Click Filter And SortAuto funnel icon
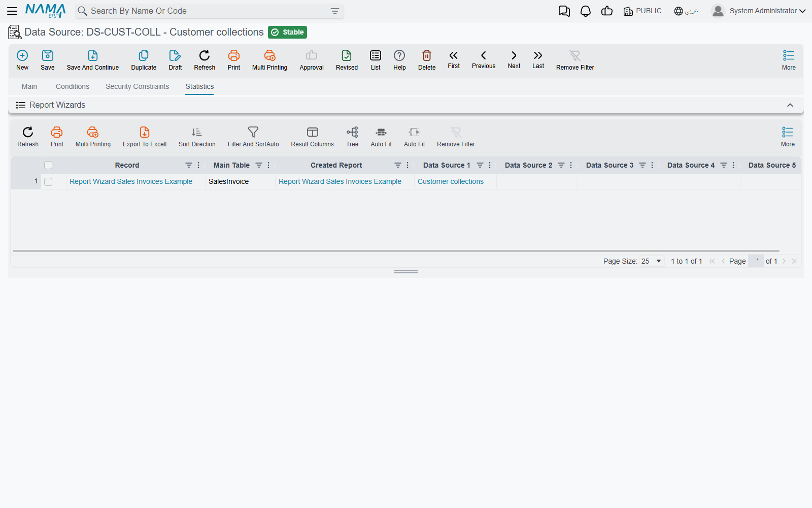Screen dimensions: 812x508 click(253, 132)
